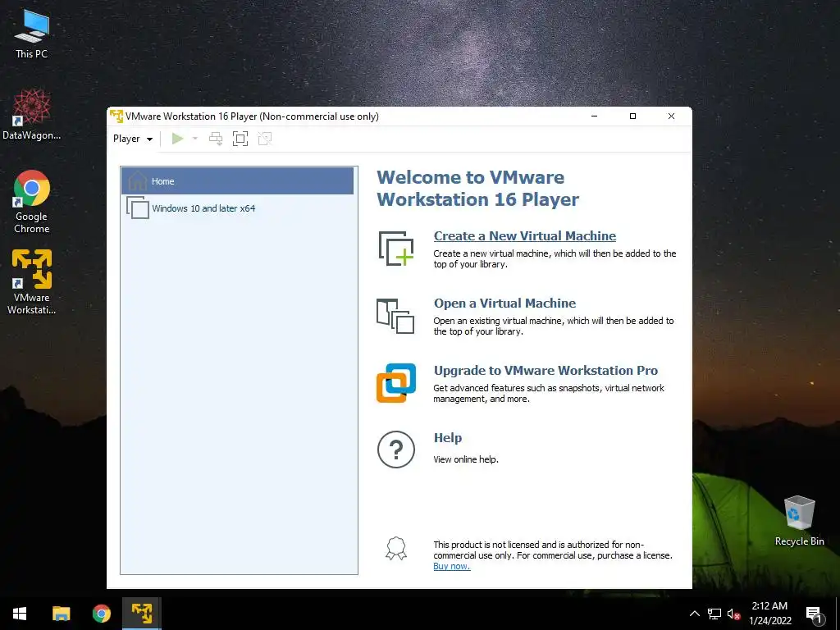840x630 pixels.
Task: Close the VMware Workstation Player window
Action: [671, 116]
